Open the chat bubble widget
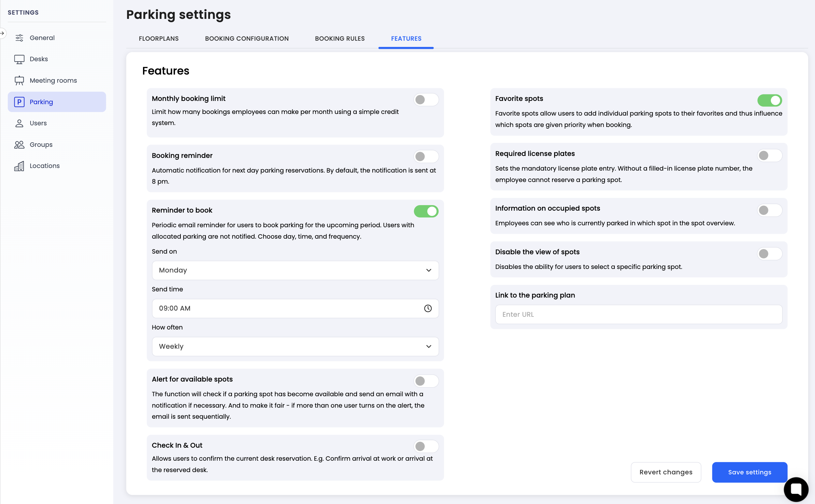The height and width of the screenshot is (504, 815). tap(796, 489)
